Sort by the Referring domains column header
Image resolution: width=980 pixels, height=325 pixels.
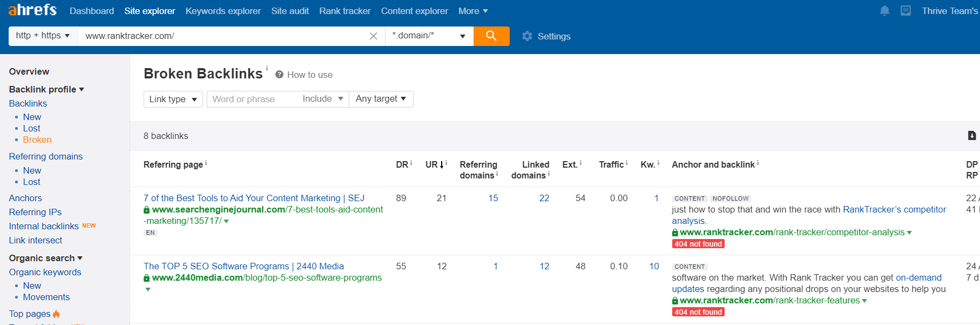pos(478,170)
